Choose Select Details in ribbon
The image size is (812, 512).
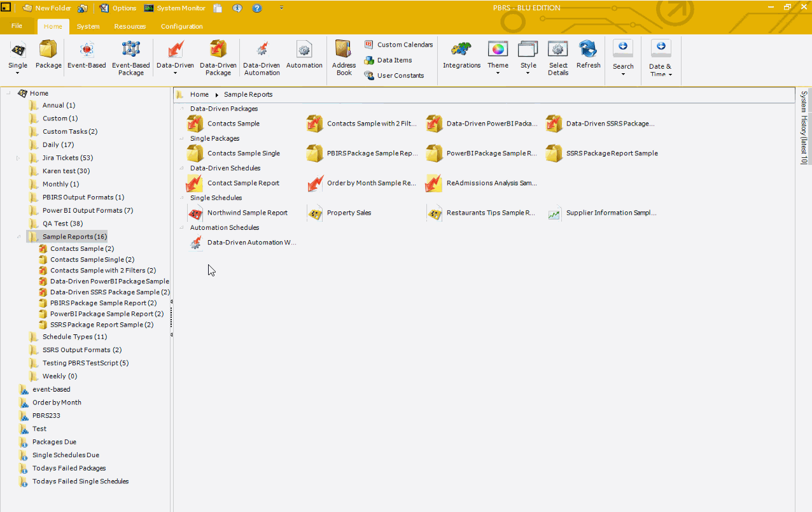tap(558, 57)
